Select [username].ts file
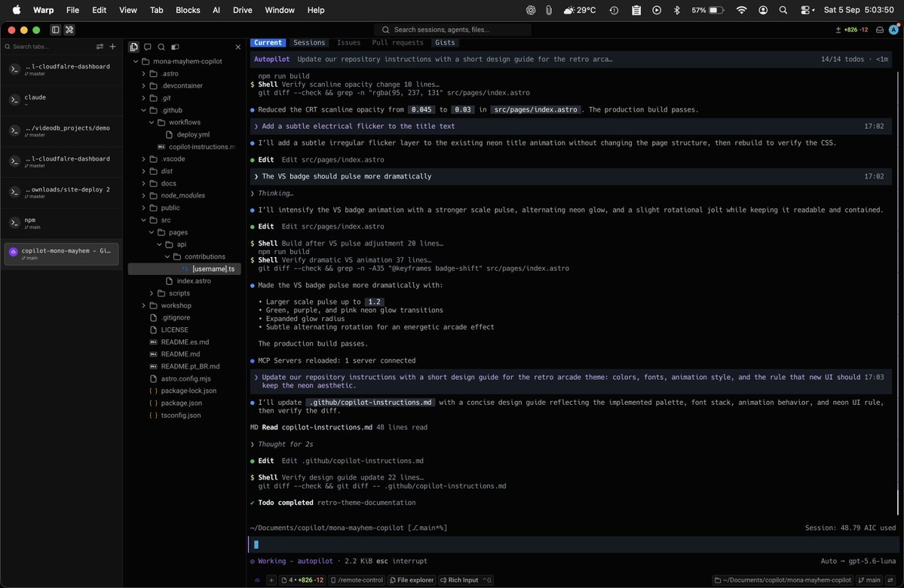 coord(185,268)
